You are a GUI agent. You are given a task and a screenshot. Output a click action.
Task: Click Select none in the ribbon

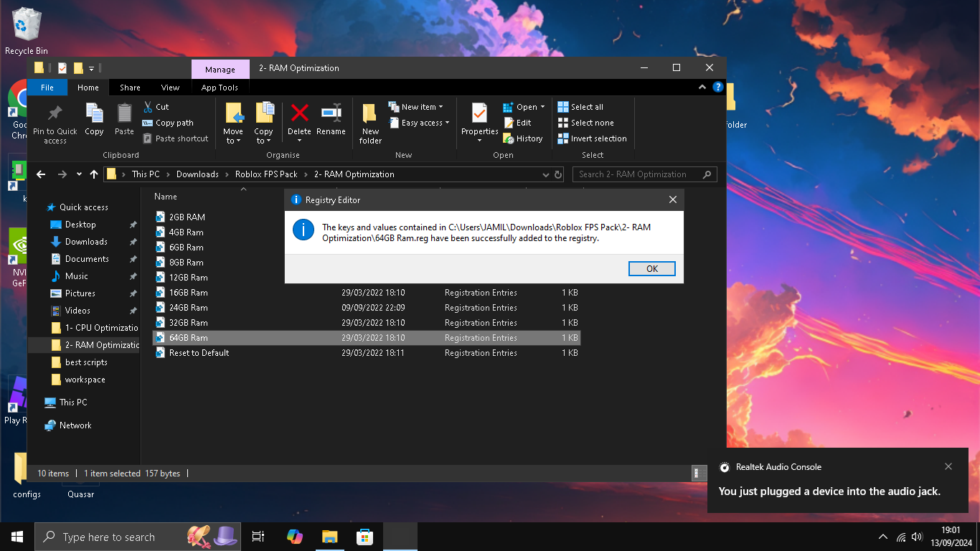point(585,123)
